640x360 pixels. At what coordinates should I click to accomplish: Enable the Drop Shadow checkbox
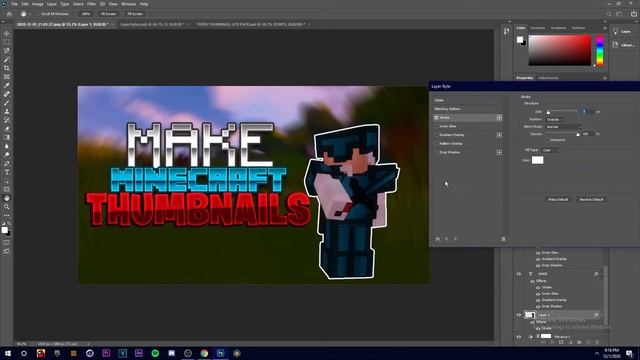(x=436, y=152)
